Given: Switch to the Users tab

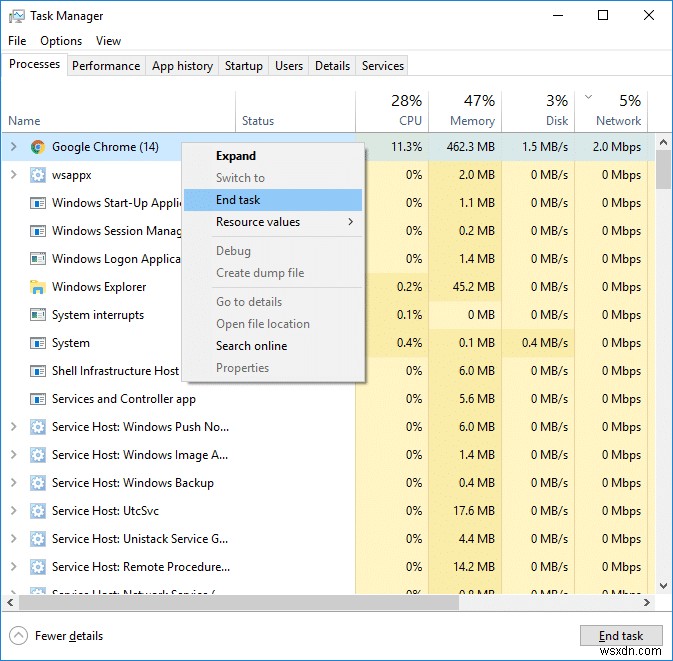Looking at the screenshot, I should click(289, 66).
